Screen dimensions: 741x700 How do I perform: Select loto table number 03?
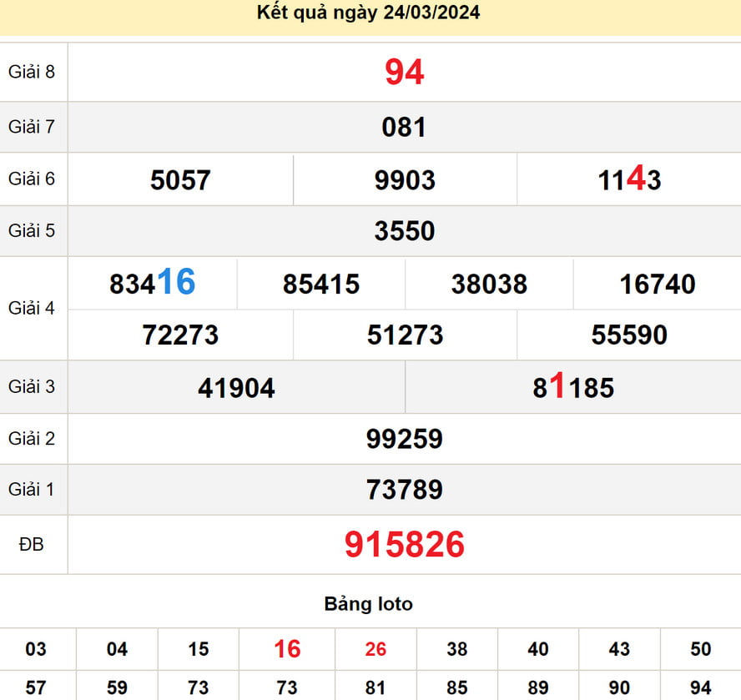[36, 649]
